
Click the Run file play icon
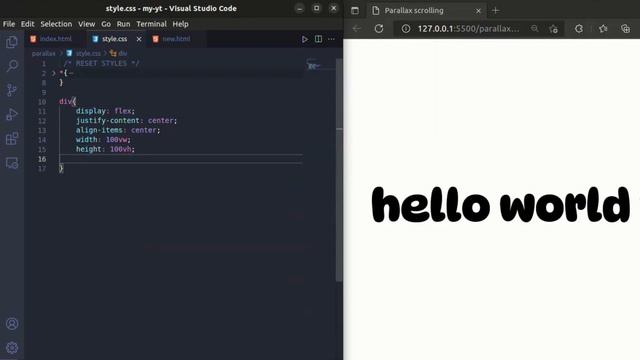pos(304,39)
